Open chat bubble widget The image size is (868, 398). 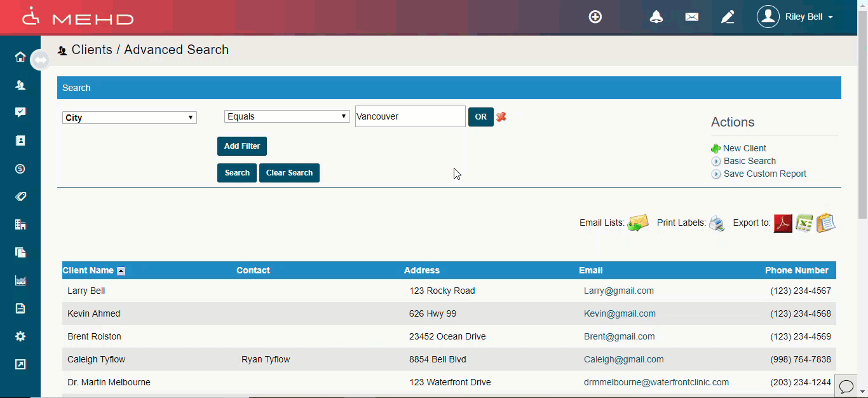[846, 386]
